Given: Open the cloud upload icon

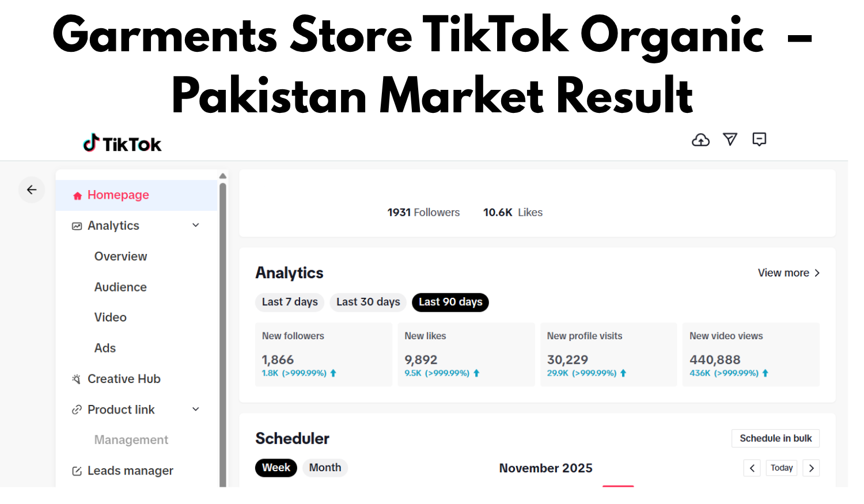Looking at the screenshot, I should 700,139.
